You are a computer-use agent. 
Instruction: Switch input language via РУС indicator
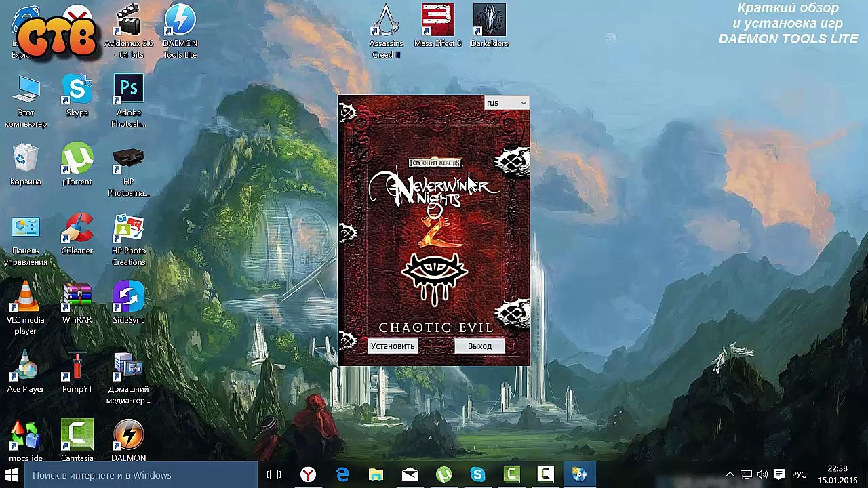[799, 475]
